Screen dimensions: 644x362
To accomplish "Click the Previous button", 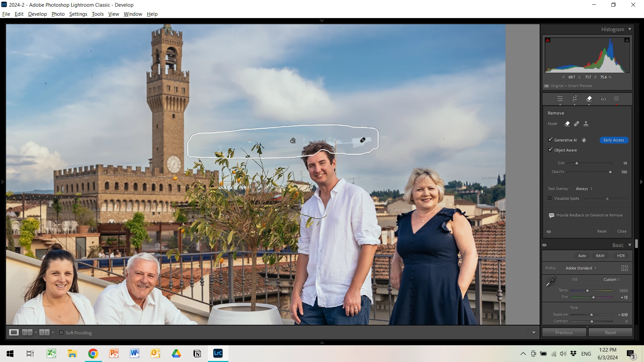I will click(564, 333).
